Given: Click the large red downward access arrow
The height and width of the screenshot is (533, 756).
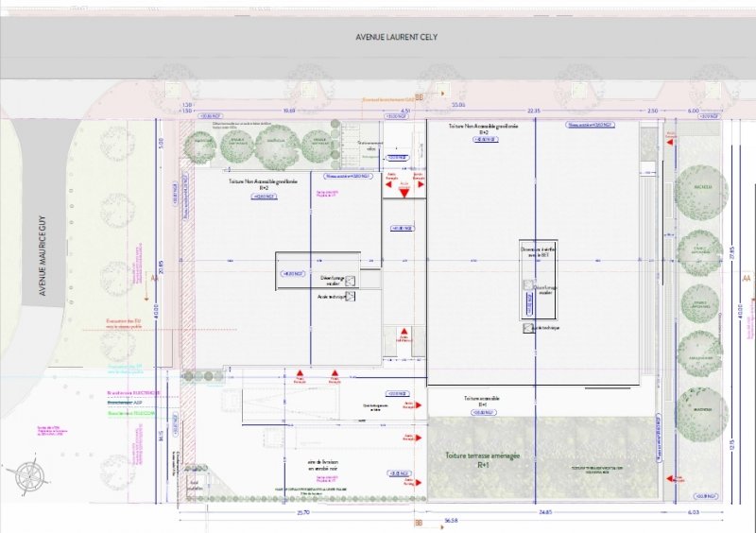Looking at the screenshot, I should [x=404, y=191].
